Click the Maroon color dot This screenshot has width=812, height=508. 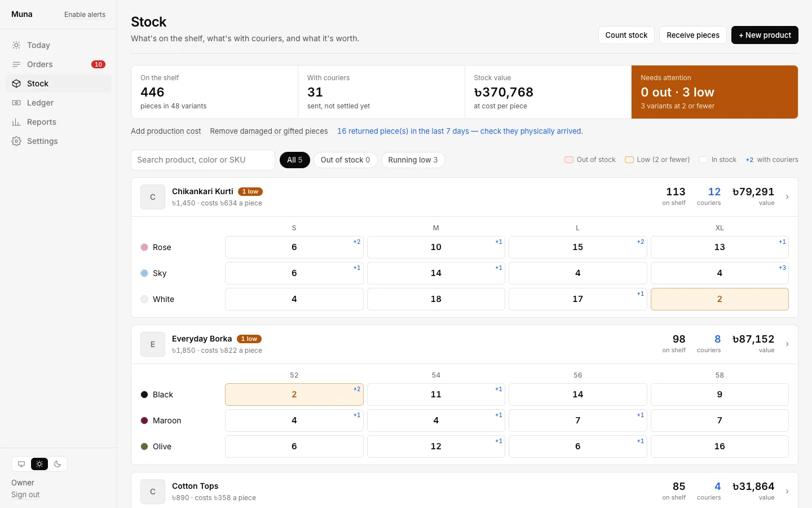tap(144, 421)
